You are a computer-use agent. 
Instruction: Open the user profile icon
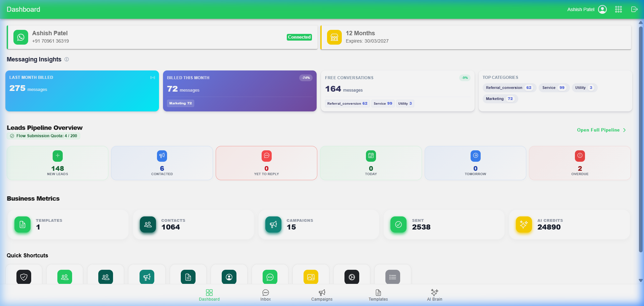602,9
